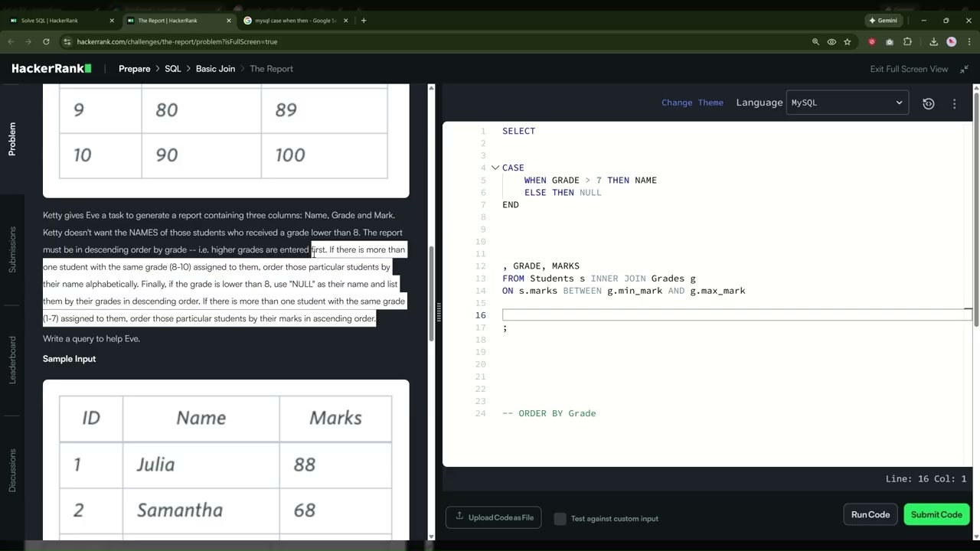Click the SELECT keyword on line 1
This screenshot has width=980, height=551.
tap(518, 131)
